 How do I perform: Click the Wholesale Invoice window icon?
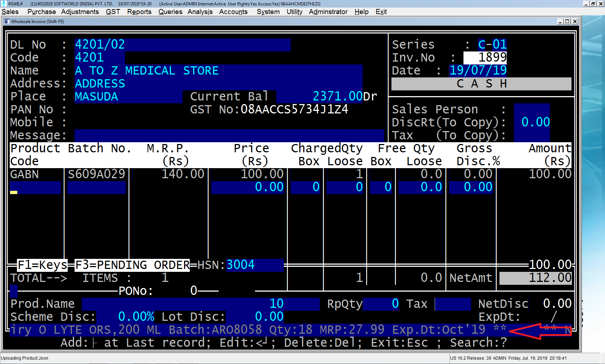tap(6, 22)
